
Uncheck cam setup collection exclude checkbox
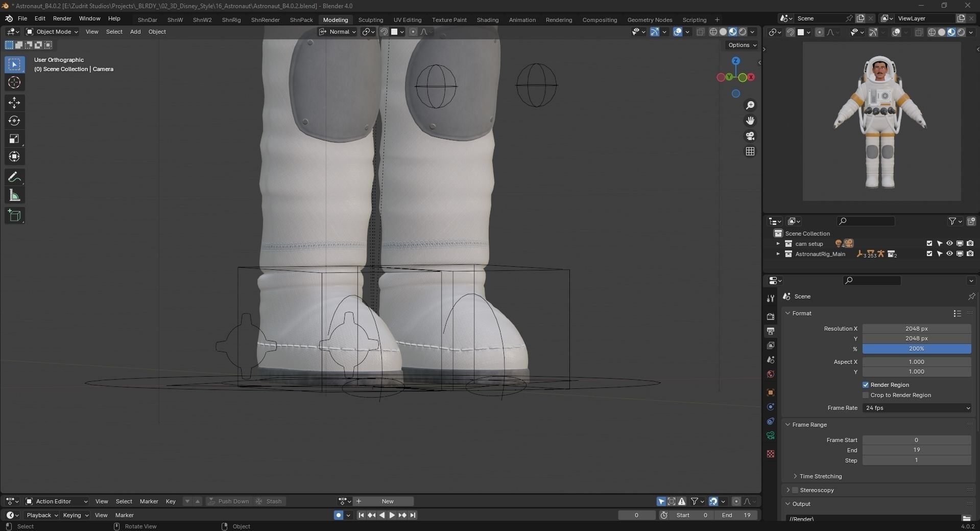929,244
